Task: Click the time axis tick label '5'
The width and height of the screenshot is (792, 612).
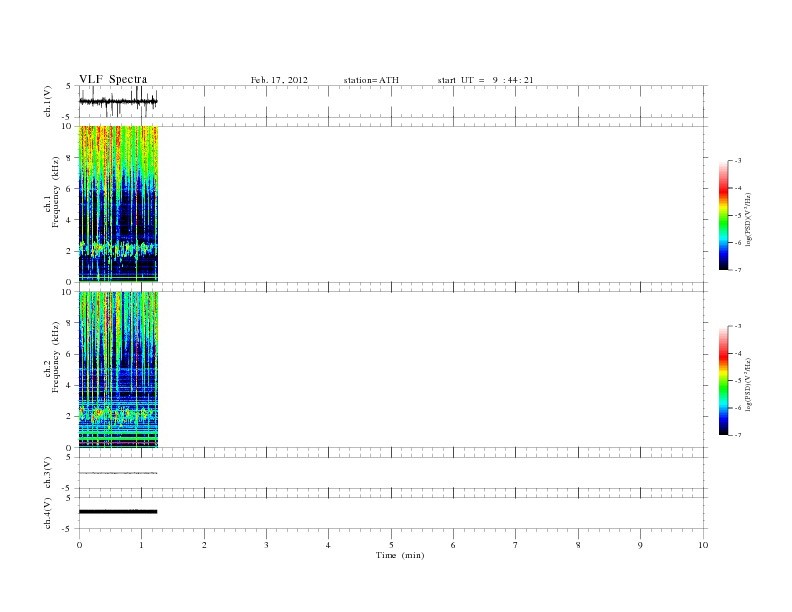Action: [391, 545]
